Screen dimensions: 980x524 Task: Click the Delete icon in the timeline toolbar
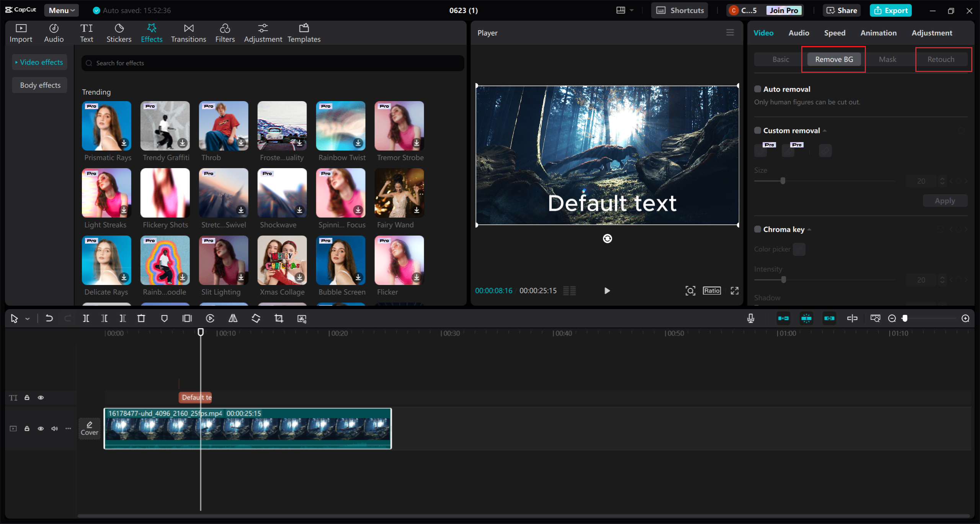[141, 318]
